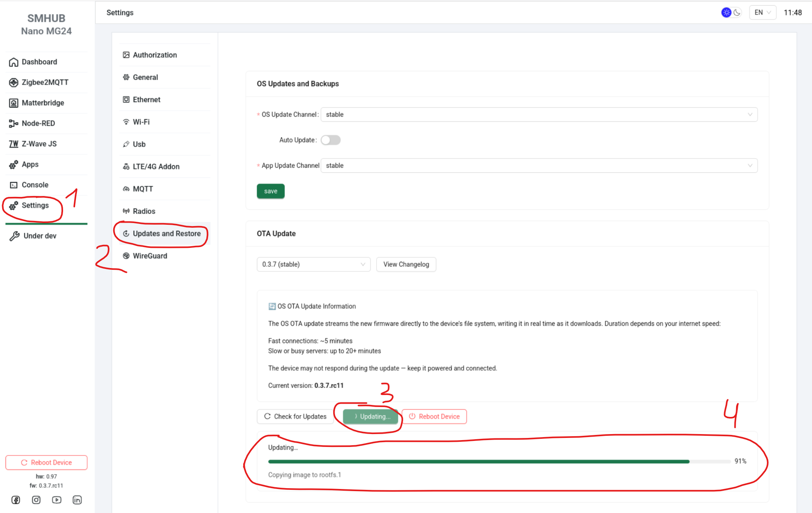Enable the Auto Update switch

[x=331, y=140]
